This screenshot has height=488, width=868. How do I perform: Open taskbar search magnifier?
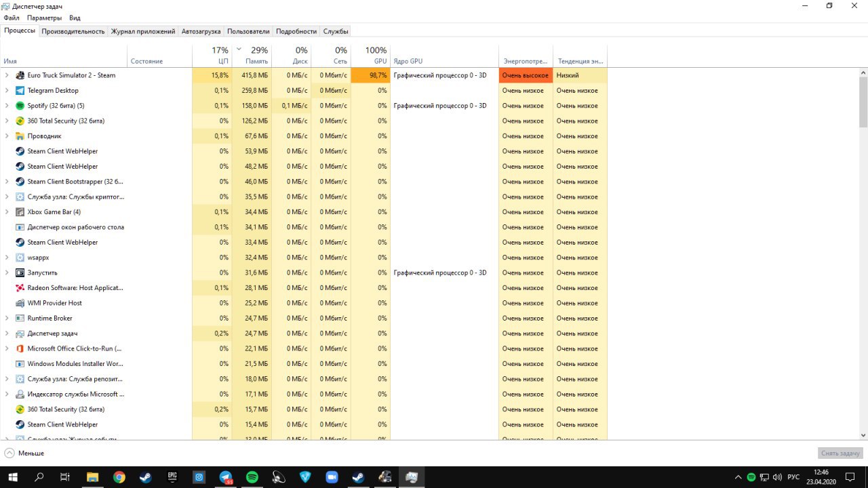[39, 477]
